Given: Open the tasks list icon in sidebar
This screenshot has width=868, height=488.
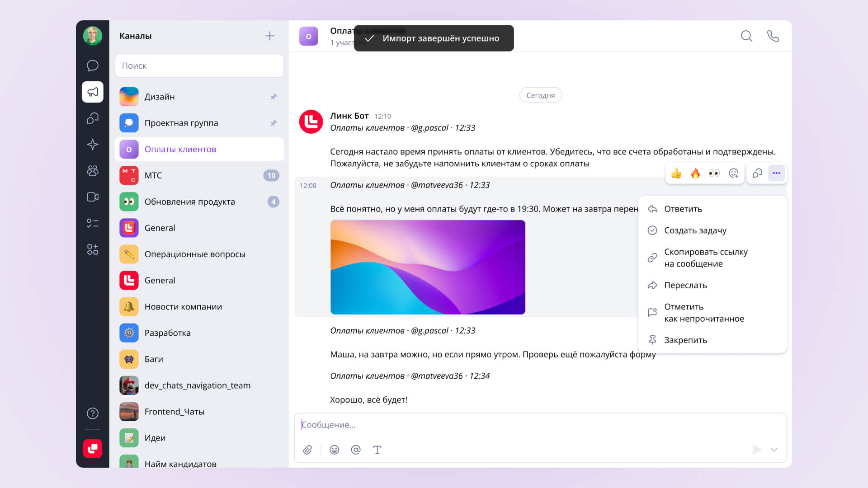Looking at the screenshot, I should point(93,223).
